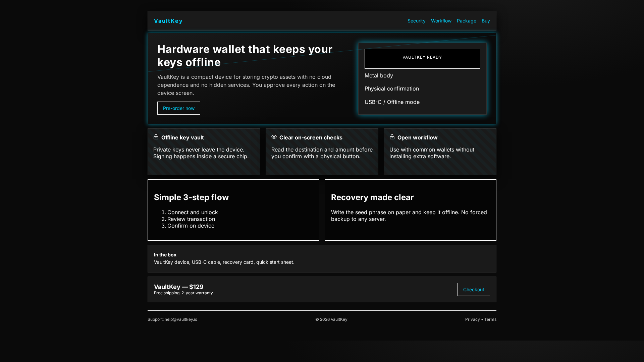Select the USB-C / Offline mode text
This screenshot has height=362, width=644.
tap(392, 102)
